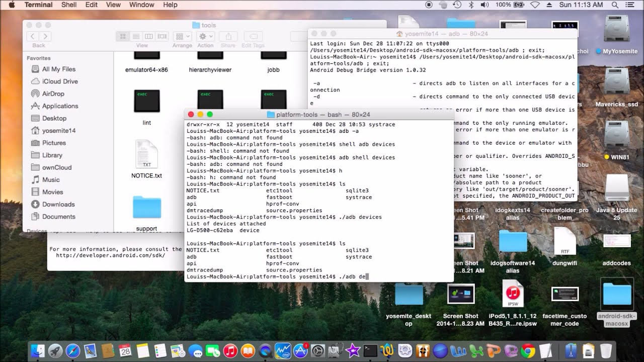Select Documents in Finder sidebar

pos(59,217)
